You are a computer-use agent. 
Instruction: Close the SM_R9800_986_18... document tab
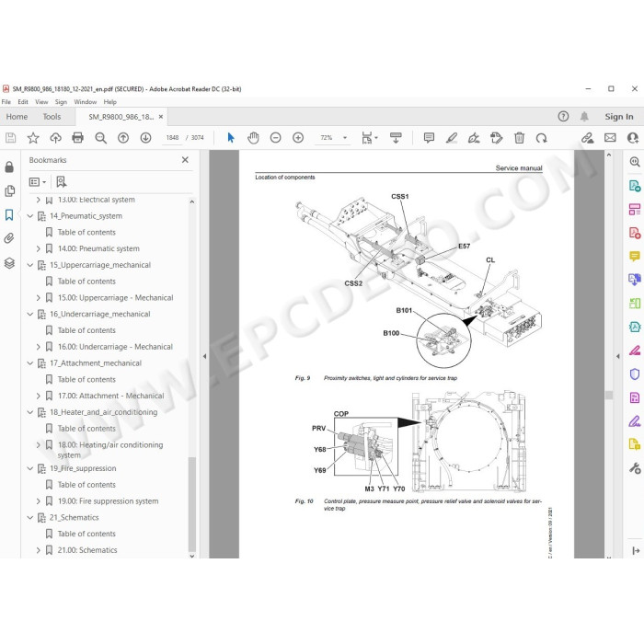coord(161,117)
